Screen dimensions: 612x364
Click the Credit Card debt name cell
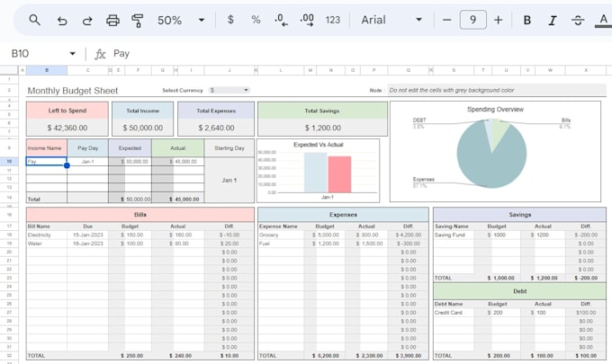454,313
